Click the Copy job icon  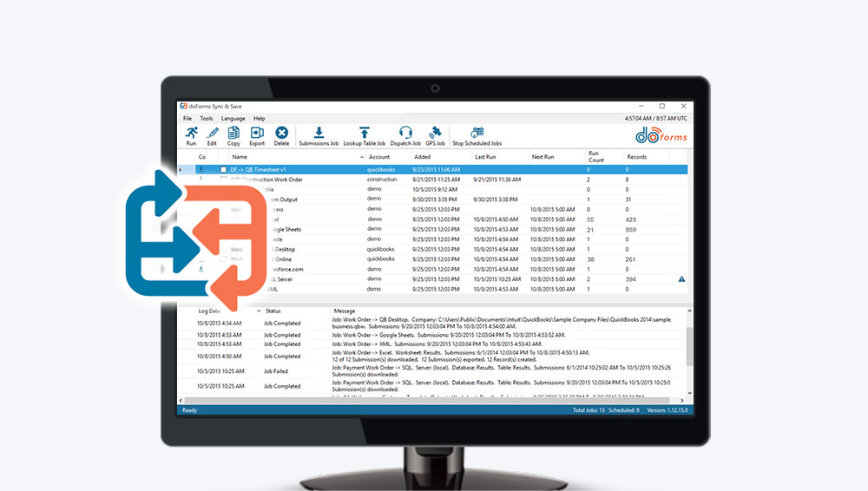[233, 135]
